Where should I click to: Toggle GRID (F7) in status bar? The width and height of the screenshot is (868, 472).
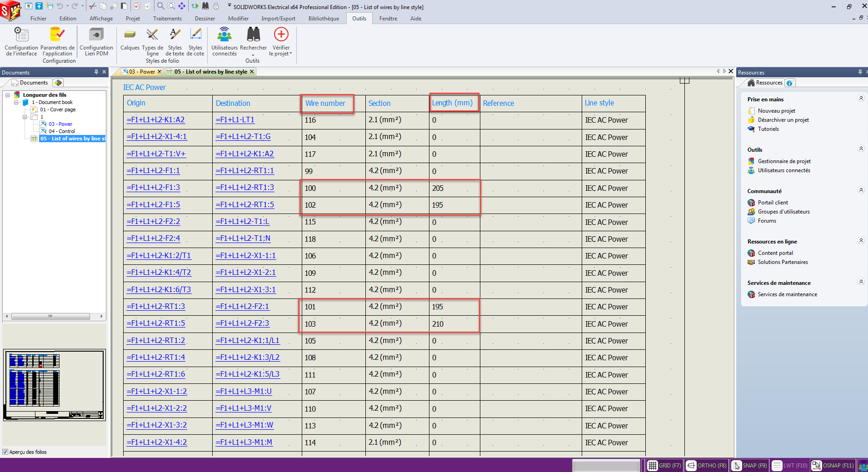[664, 465]
